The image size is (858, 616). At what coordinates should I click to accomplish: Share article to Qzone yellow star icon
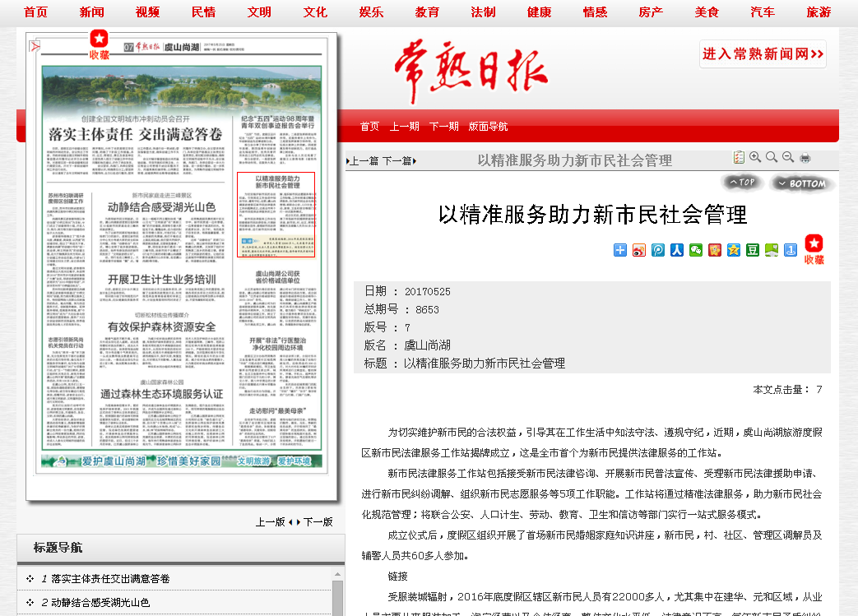(734, 250)
